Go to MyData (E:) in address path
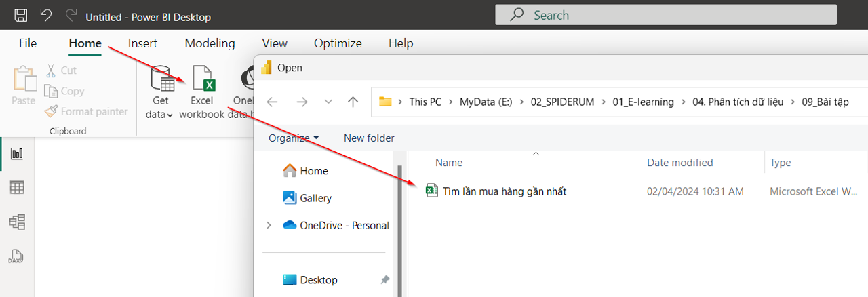The image size is (868, 297). click(x=486, y=102)
